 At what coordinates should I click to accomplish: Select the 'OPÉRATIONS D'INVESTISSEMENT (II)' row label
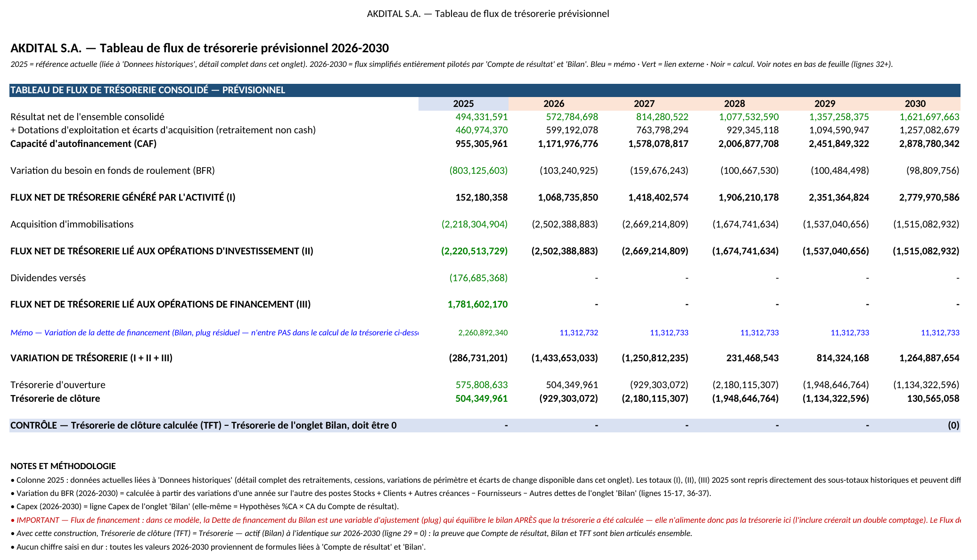pyautogui.click(x=162, y=251)
